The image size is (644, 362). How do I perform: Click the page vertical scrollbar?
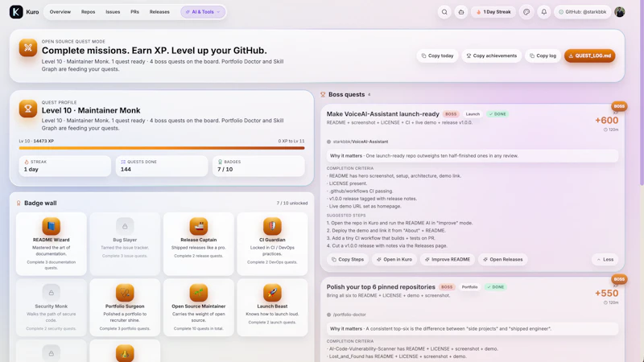coord(641,94)
